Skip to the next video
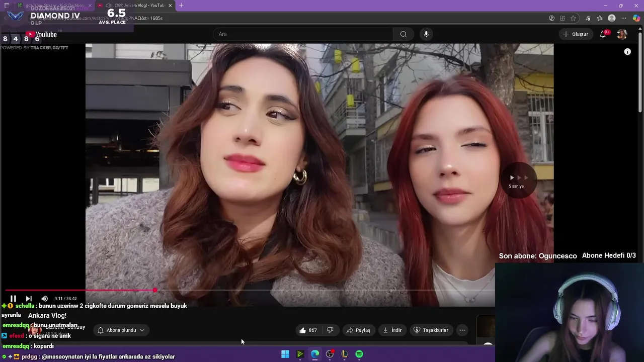Viewport: 644px width, 362px height. 29,299
